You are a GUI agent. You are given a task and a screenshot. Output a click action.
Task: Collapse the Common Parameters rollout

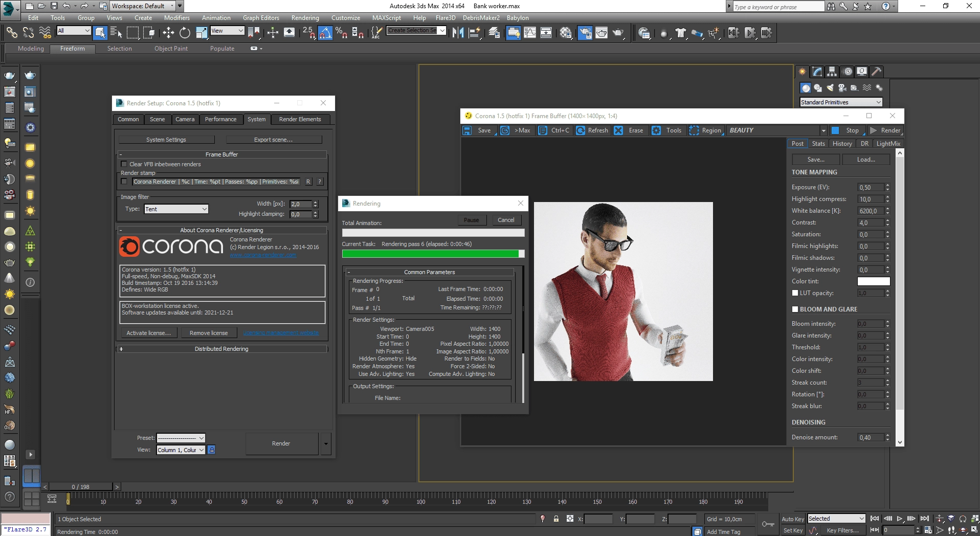[x=430, y=272]
